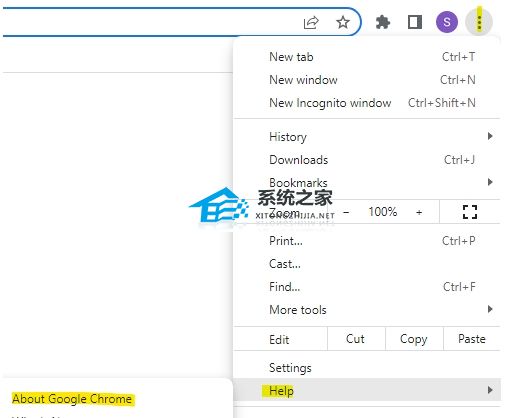Expand Bookmarks submenu arrow
This screenshot has height=418, width=530.
pyautogui.click(x=490, y=182)
